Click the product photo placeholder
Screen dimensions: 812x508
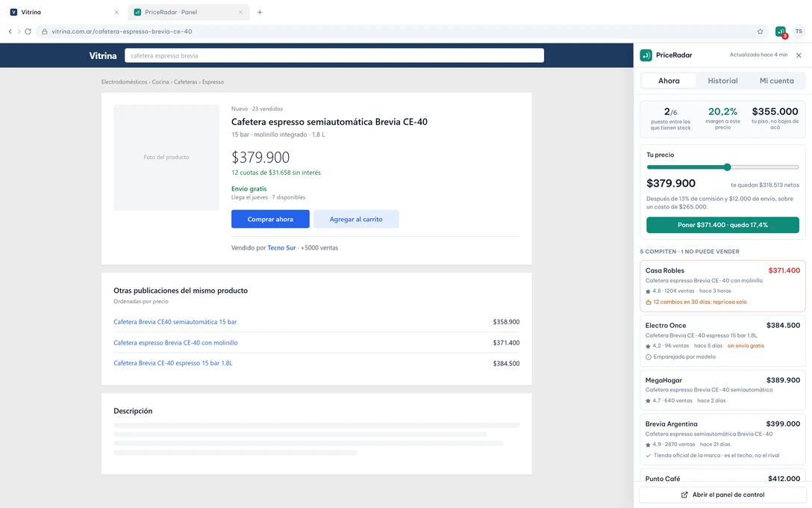click(x=166, y=157)
